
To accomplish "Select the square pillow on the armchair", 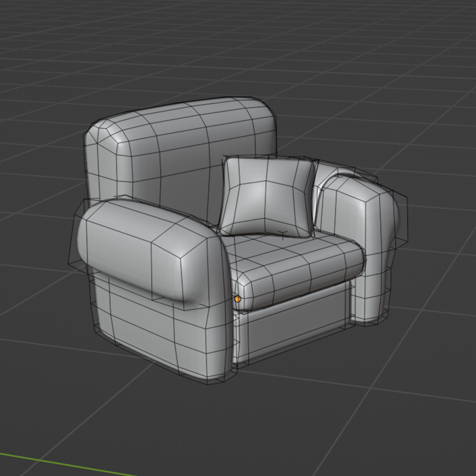I will (267, 197).
